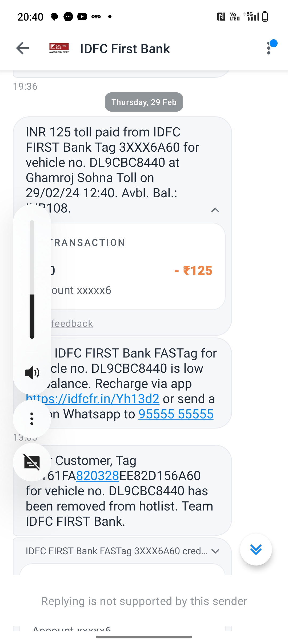Open the hotlist removed message bubble
Screen dimensions: 288x644
(x=122, y=490)
